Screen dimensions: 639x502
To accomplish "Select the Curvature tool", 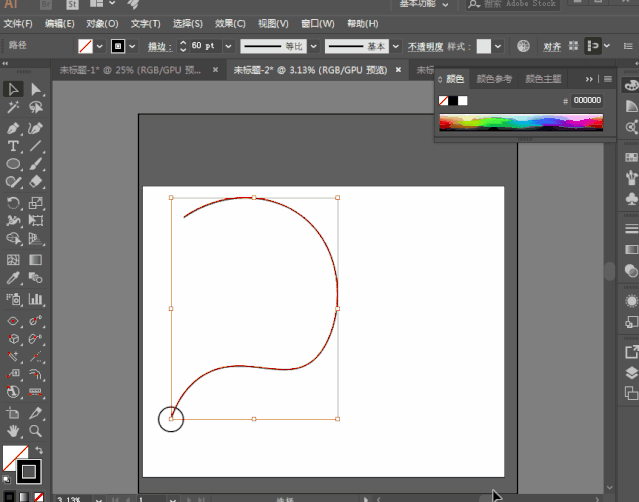I will [x=36, y=128].
